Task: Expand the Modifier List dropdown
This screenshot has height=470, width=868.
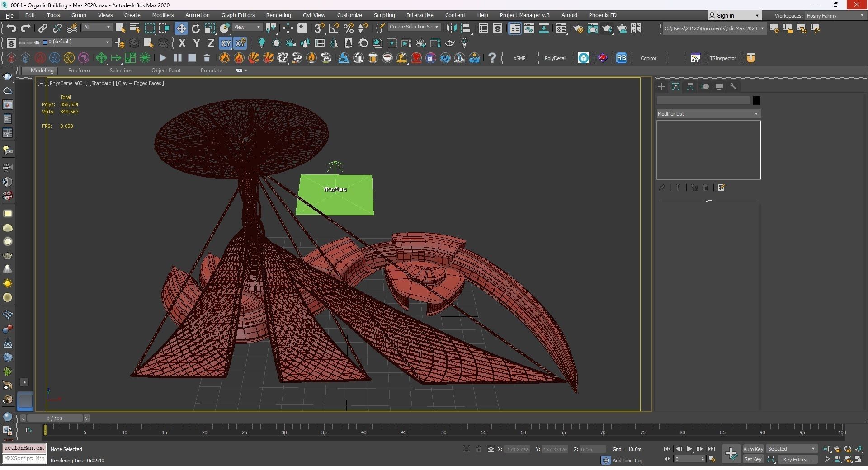Action: (708, 114)
